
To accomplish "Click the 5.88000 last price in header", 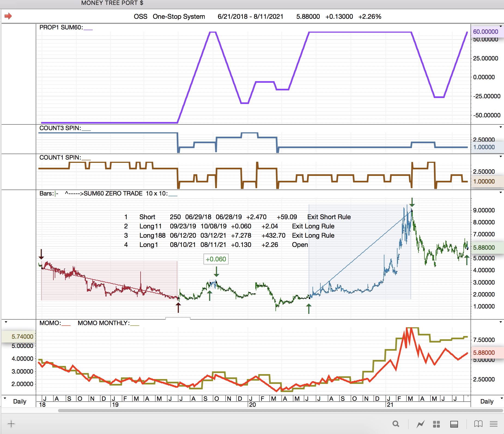I will click(x=308, y=17).
